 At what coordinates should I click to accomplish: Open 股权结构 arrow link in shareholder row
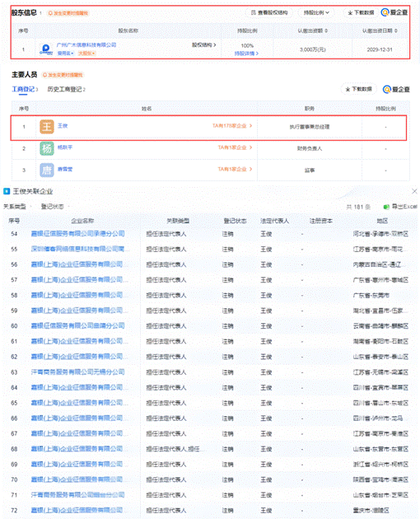pos(204,44)
